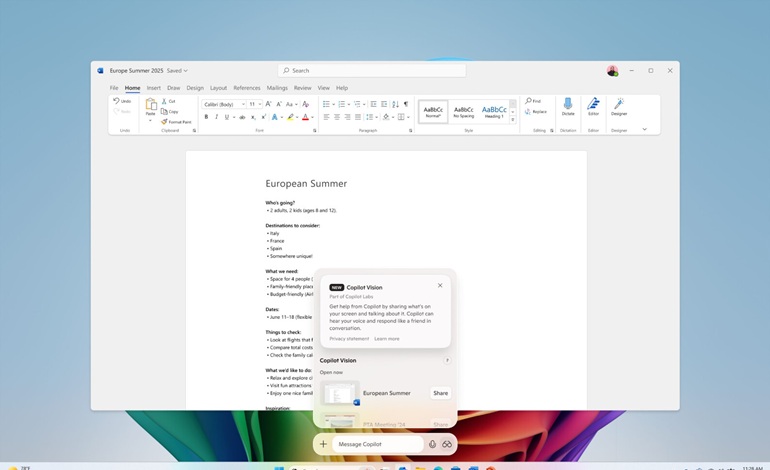
Task: Start Dictate microphone in the ribbon
Action: (x=568, y=107)
